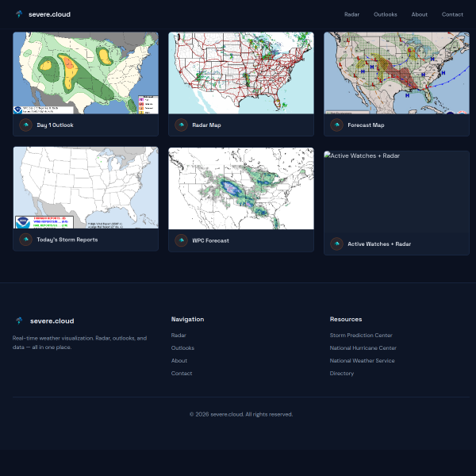Screen dimensions: 476x476
Task: Open Outlooks in the top navigation
Action: (x=386, y=14)
